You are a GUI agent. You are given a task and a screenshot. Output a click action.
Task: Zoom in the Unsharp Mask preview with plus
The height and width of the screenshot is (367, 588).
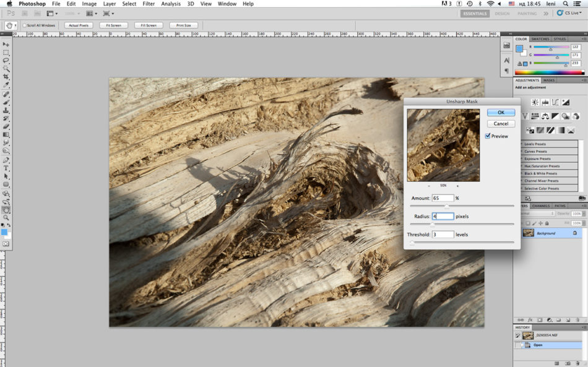(457, 186)
